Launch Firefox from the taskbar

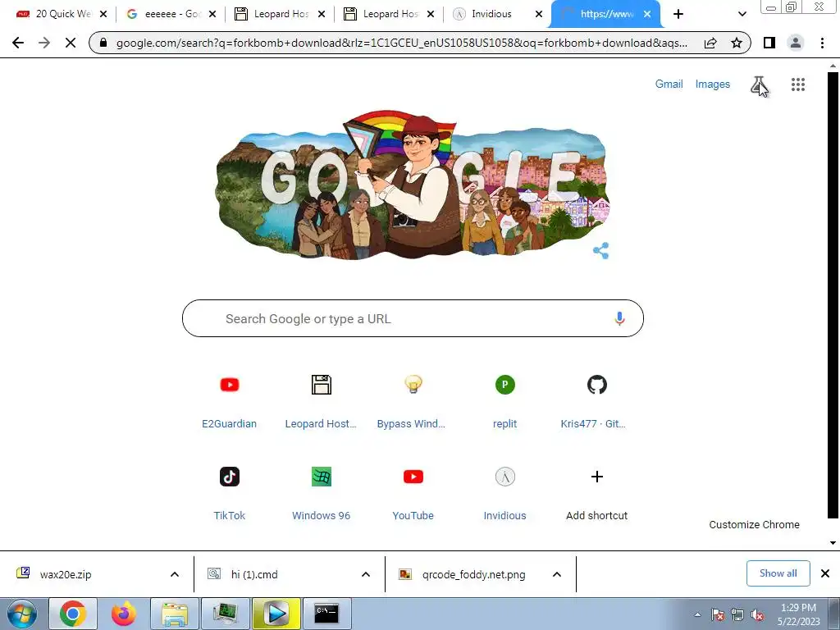click(123, 614)
